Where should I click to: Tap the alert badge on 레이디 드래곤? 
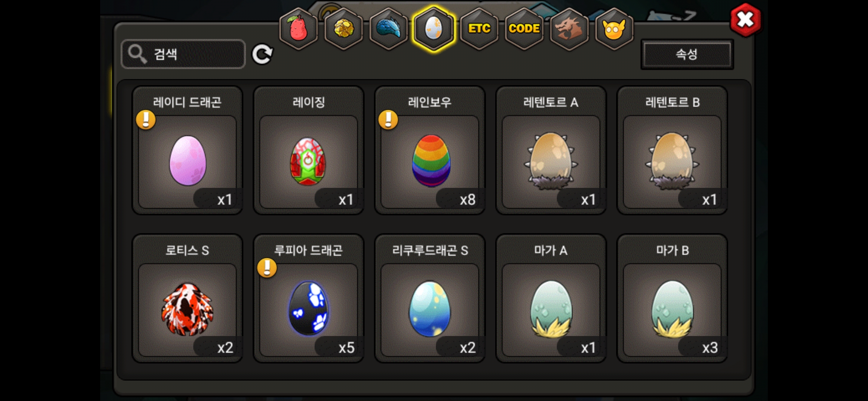coord(146,120)
